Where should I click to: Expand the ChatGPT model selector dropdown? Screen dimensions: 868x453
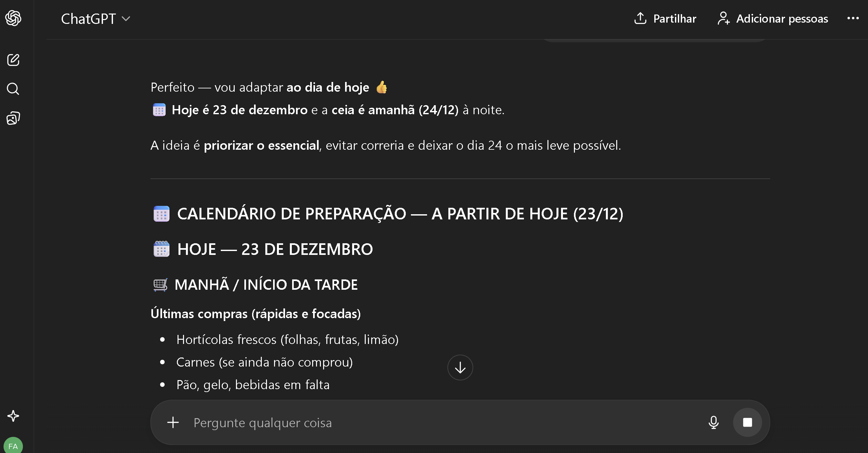point(89,19)
